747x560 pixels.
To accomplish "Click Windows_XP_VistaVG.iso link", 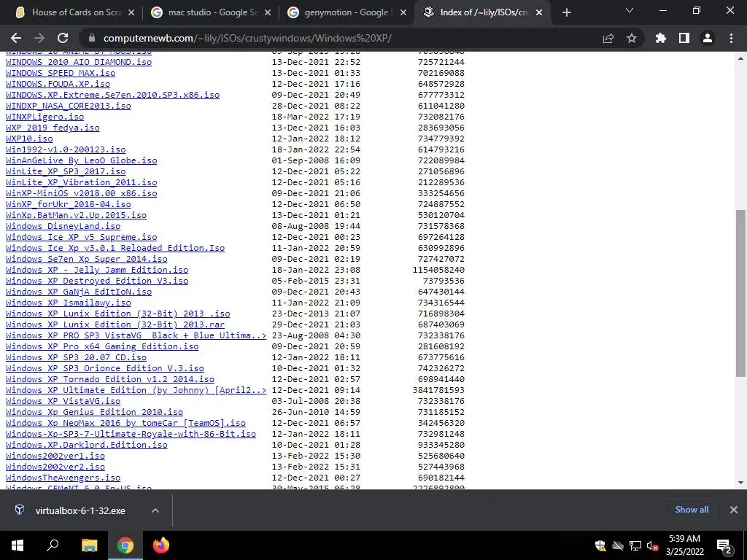I will coord(63,402).
